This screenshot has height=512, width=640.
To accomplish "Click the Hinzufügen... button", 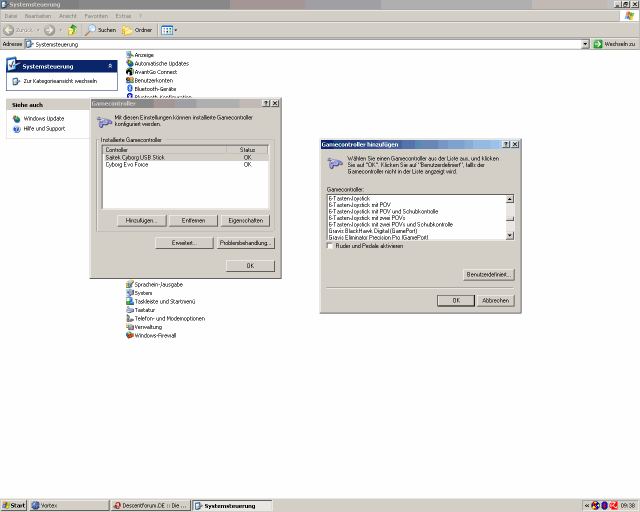I will [x=141, y=220].
